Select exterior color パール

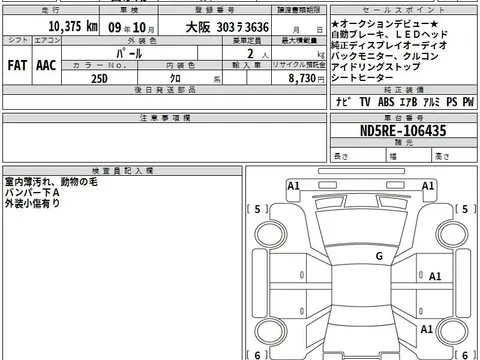pyautogui.click(x=129, y=53)
